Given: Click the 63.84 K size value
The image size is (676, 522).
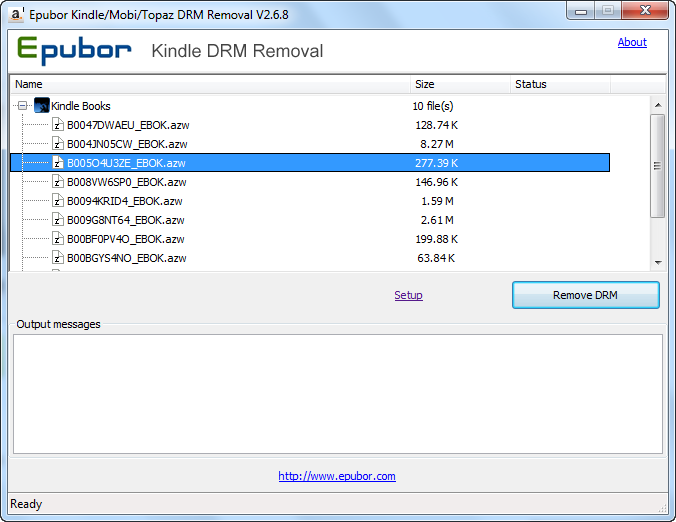Looking at the screenshot, I should click(x=436, y=258).
